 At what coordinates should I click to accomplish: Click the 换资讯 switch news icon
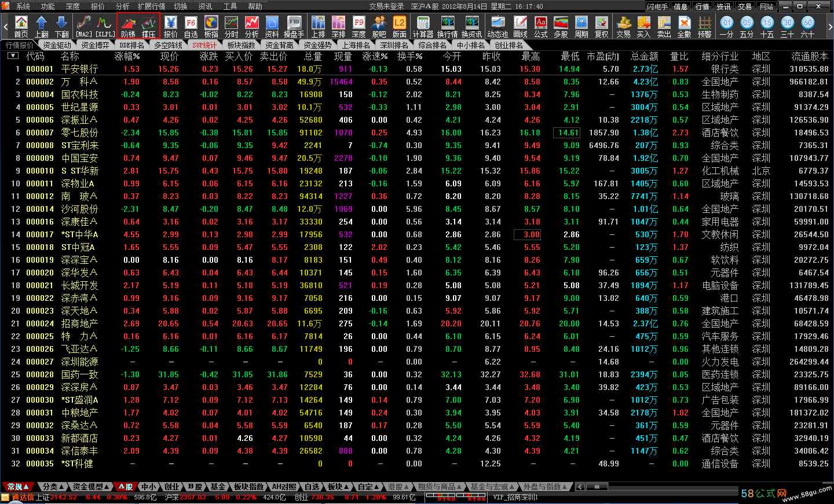point(472,27)
